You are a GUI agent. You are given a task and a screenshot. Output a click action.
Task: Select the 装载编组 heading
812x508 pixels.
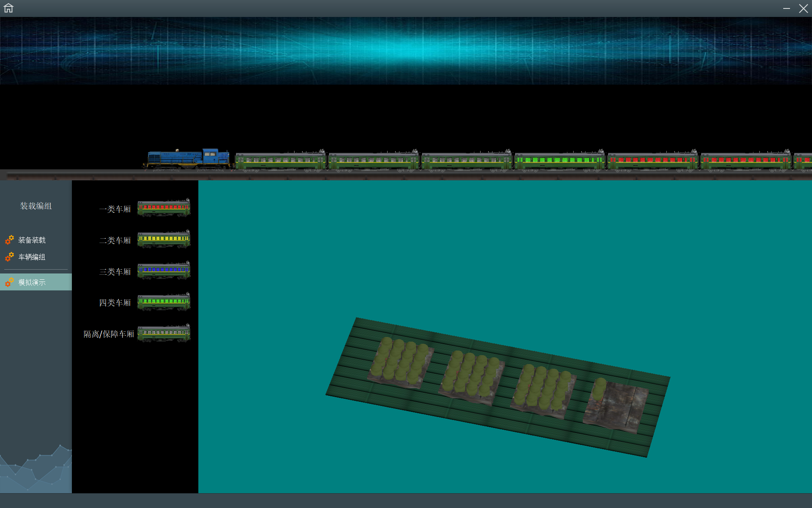coord(36,206)
